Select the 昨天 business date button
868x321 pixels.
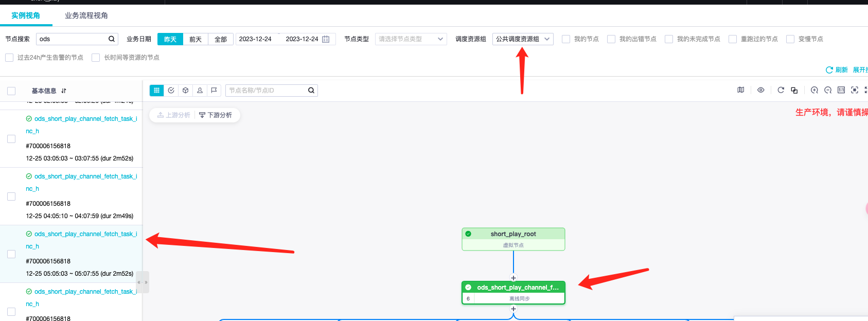coord(170,39)
